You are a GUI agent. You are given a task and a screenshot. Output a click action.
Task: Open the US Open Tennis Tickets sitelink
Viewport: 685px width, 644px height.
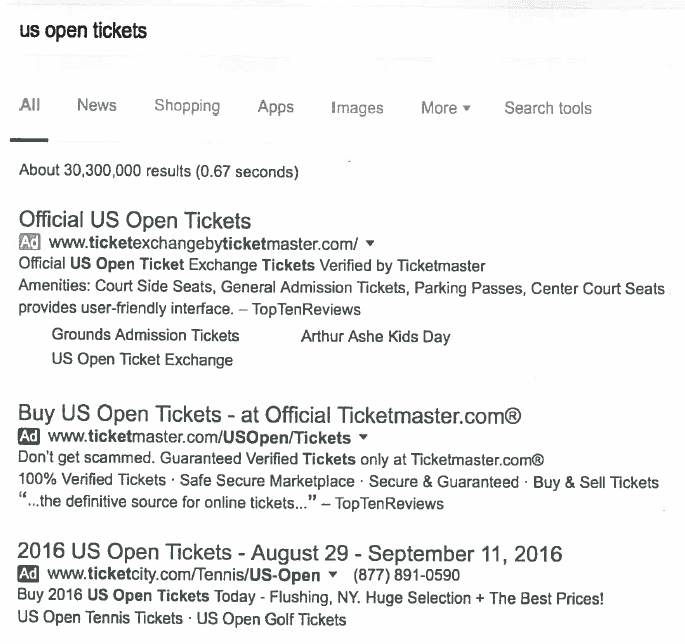tap(100, 618)
